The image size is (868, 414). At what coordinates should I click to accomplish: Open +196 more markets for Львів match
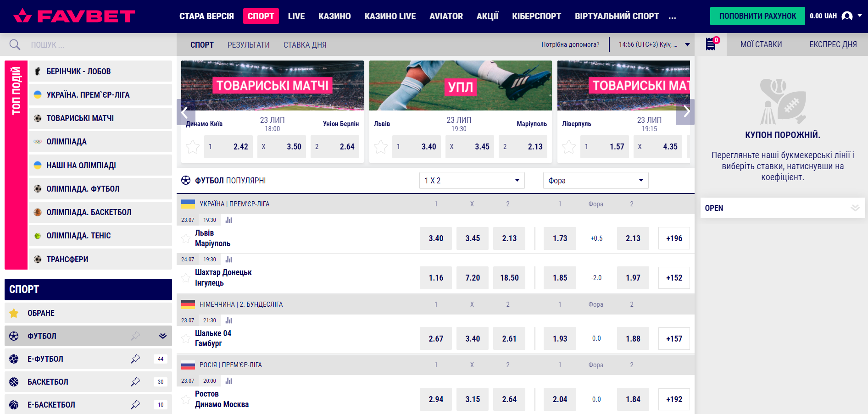click(673, 238)
